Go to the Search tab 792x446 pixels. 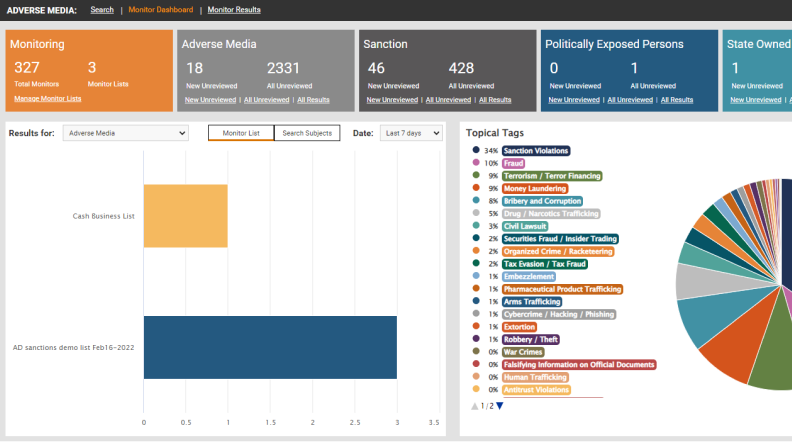point(102,10)
